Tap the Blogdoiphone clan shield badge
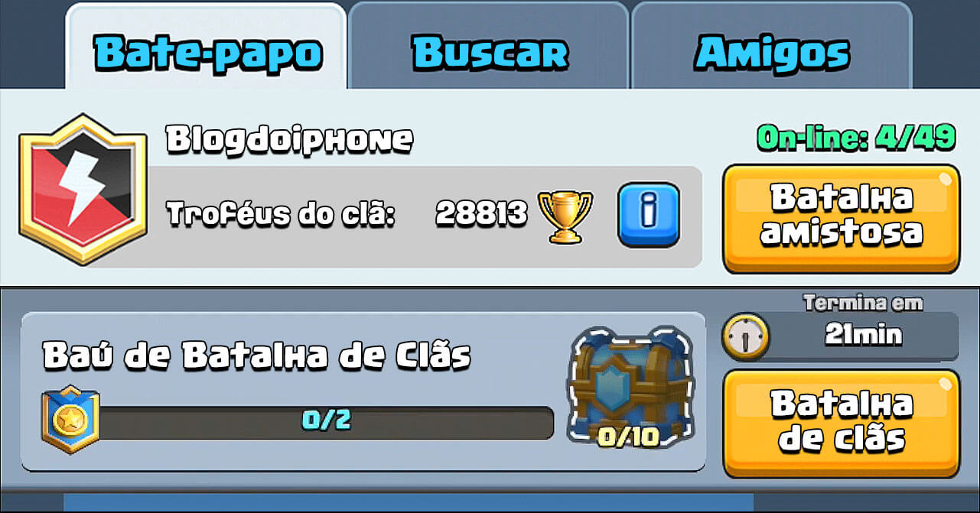This screenshot has height=513, width=980. pyautogui.click(x=83, y=190)
